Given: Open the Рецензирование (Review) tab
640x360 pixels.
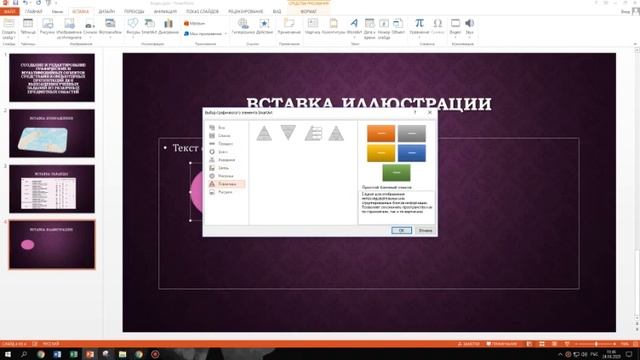Looking at the screenshot, I should point(245,11).
